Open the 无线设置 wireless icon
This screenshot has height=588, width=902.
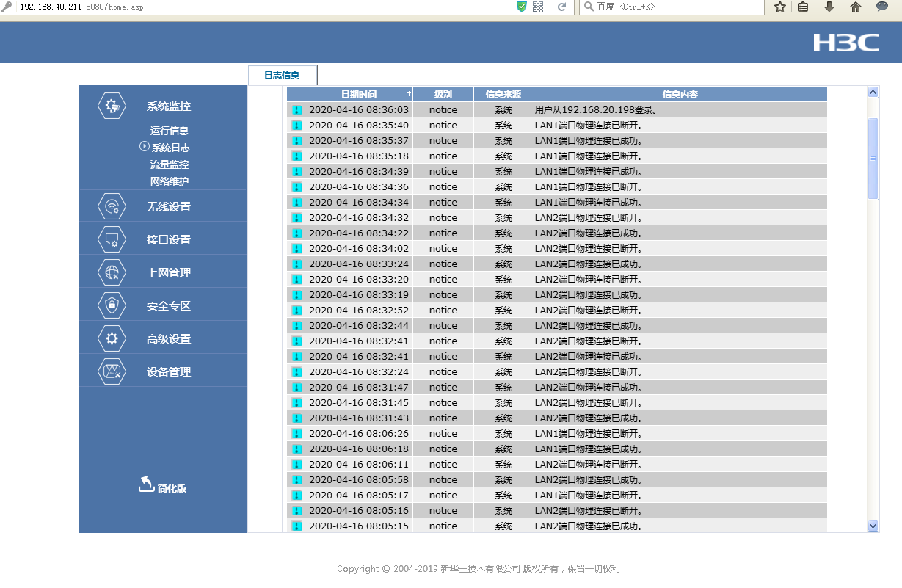(x=112, y=206)
